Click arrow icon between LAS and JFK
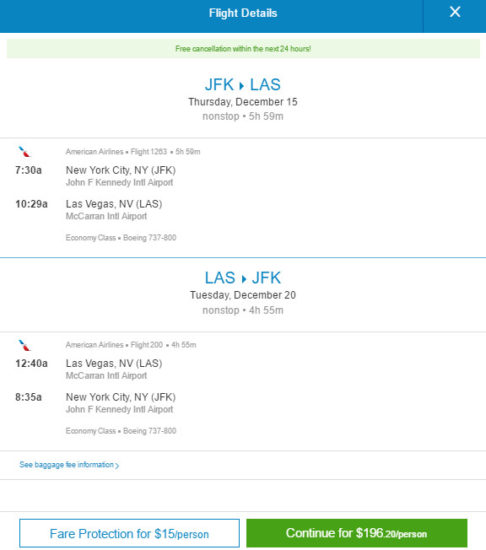Viewport: 486px width, 550px height. pyautogui.click(x=244, y=279)
